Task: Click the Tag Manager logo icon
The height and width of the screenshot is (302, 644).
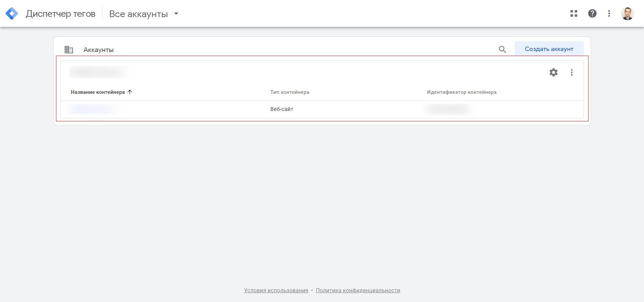Action: click(x=12, y=14)
